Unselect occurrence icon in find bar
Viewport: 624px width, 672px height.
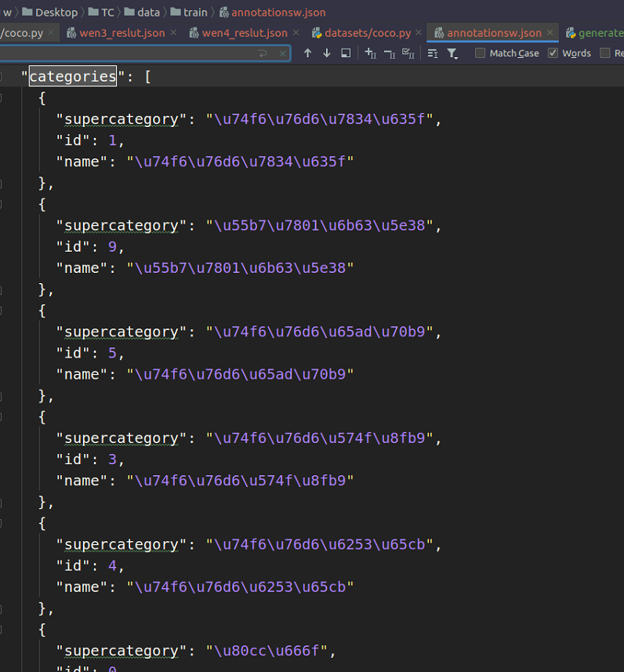(390, 53)
